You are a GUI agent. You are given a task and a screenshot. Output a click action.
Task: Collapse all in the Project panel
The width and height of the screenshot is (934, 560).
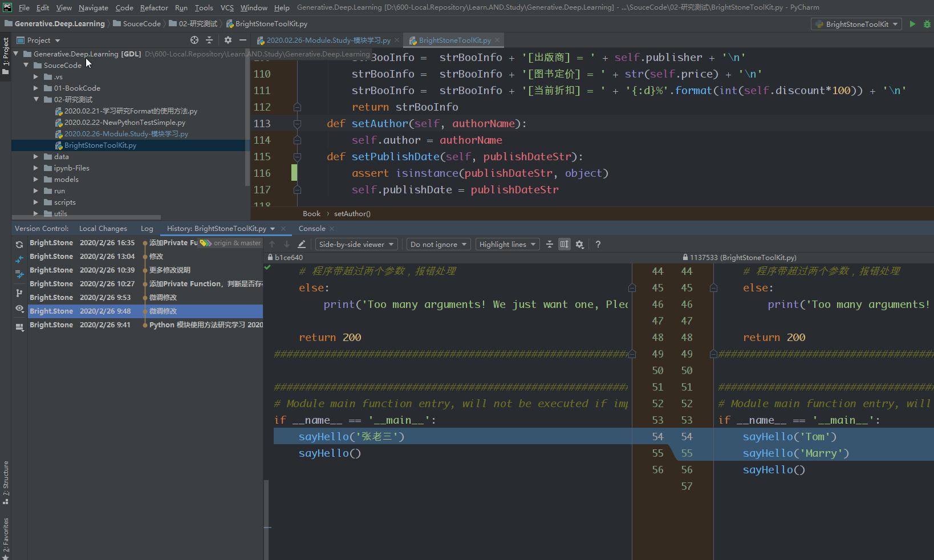[x=209, y=40]
